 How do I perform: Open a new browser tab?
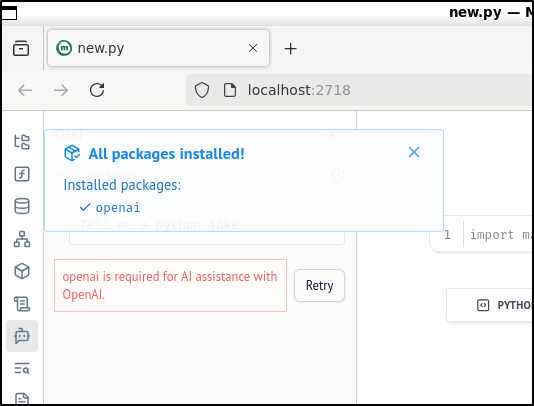pyautogui.click(x=290, y=49)
